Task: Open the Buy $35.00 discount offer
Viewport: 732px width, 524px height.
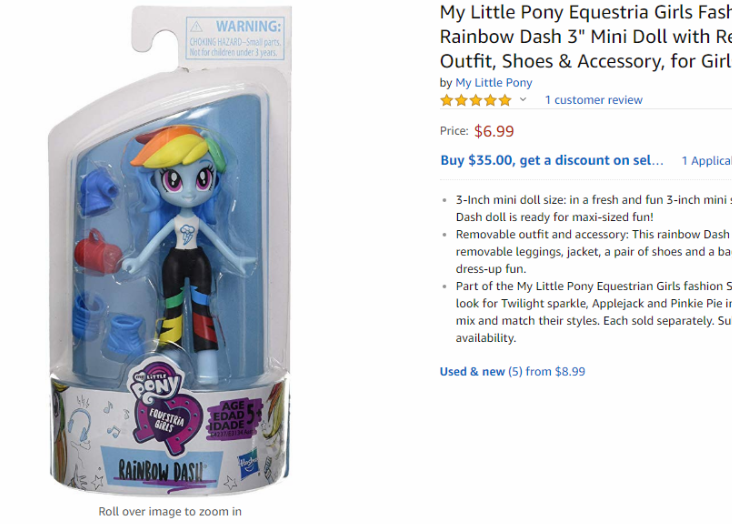Action: [552, 160]
